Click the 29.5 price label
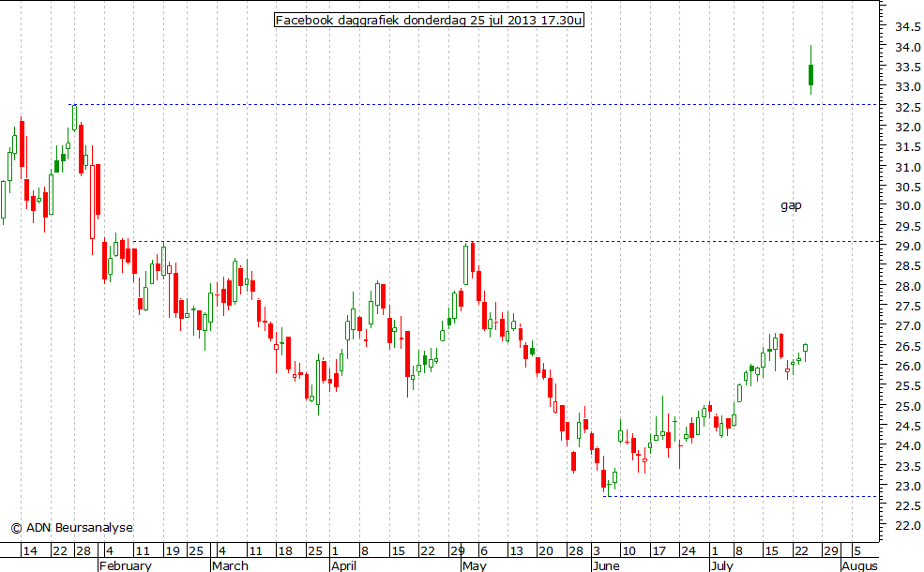This screenshot has height=572, width=924. [908, 227]
